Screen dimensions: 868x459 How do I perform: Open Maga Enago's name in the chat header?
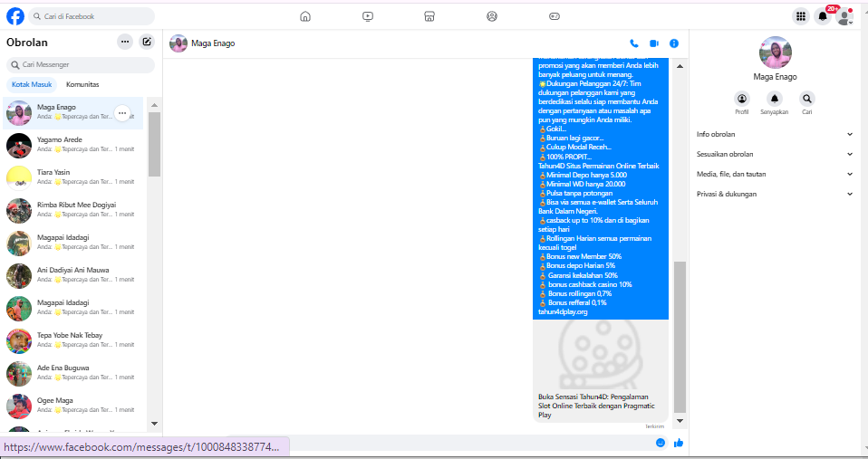[213, 43]
